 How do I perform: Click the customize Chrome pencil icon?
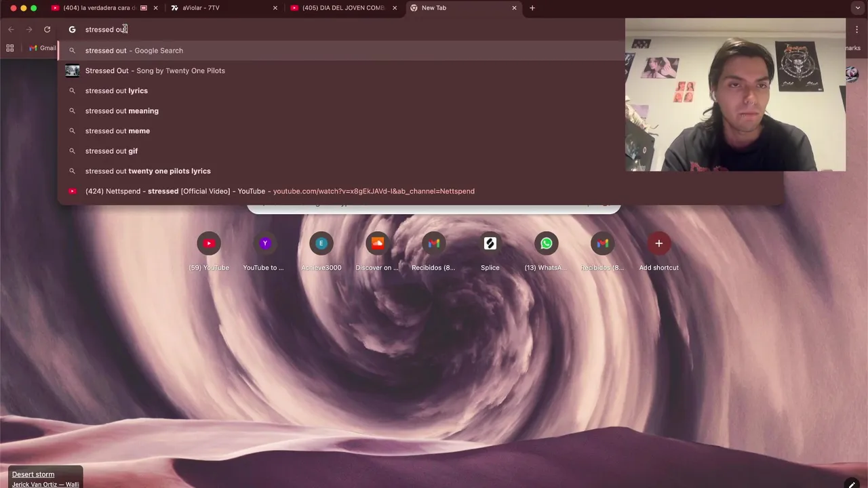(852, 484)
